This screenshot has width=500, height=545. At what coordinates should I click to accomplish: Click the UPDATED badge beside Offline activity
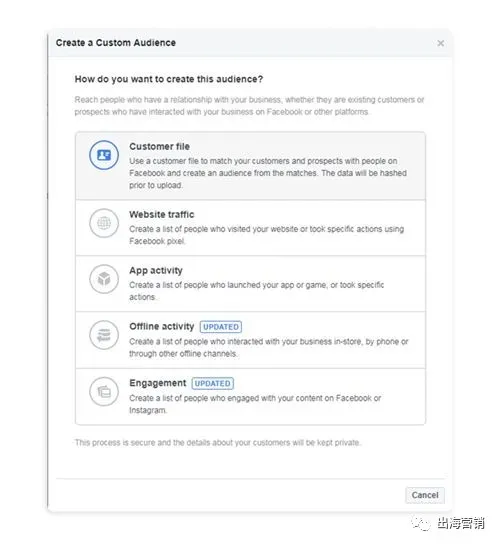pos(221,327)
